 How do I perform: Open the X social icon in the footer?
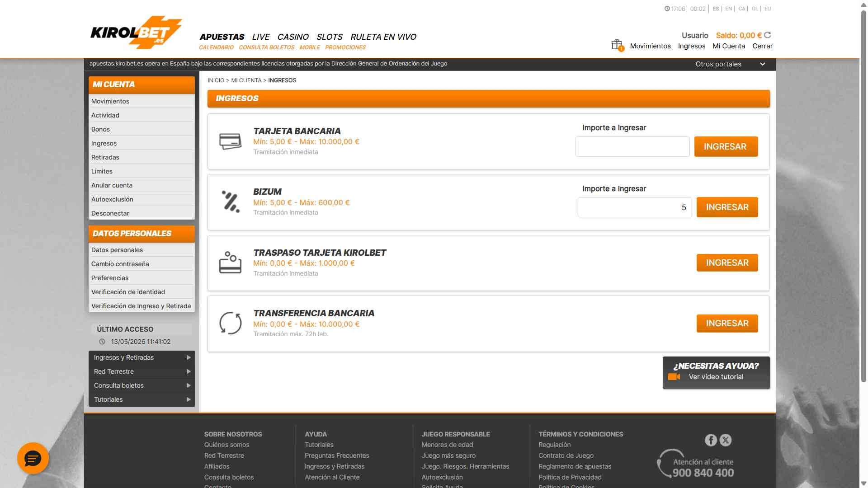[x=726, y=440]
